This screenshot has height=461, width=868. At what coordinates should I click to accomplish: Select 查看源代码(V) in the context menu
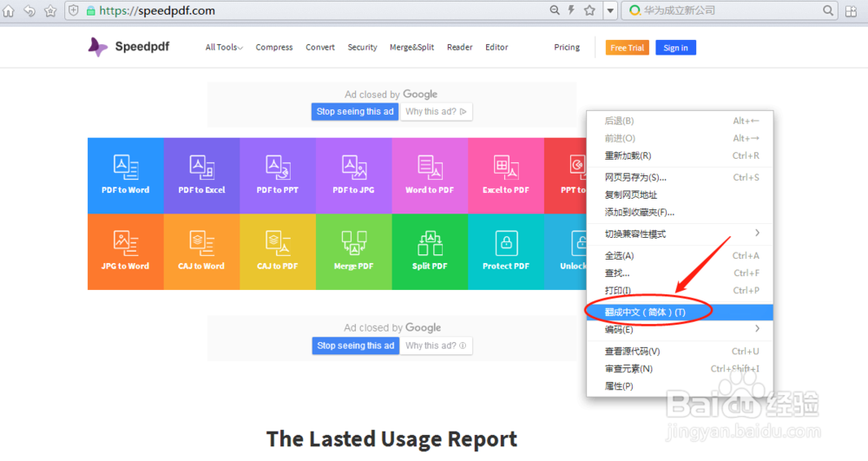pyautogui.click(x=680, y=352)
